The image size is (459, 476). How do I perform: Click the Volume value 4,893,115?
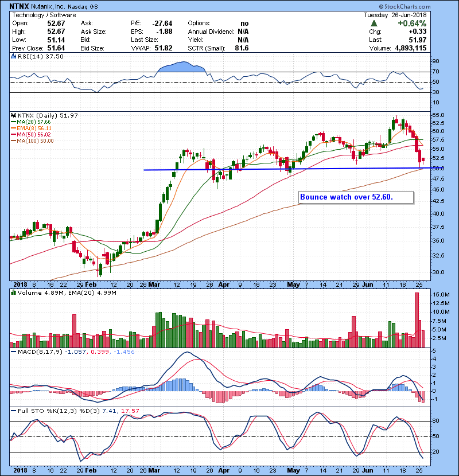(x=411, y=48)
